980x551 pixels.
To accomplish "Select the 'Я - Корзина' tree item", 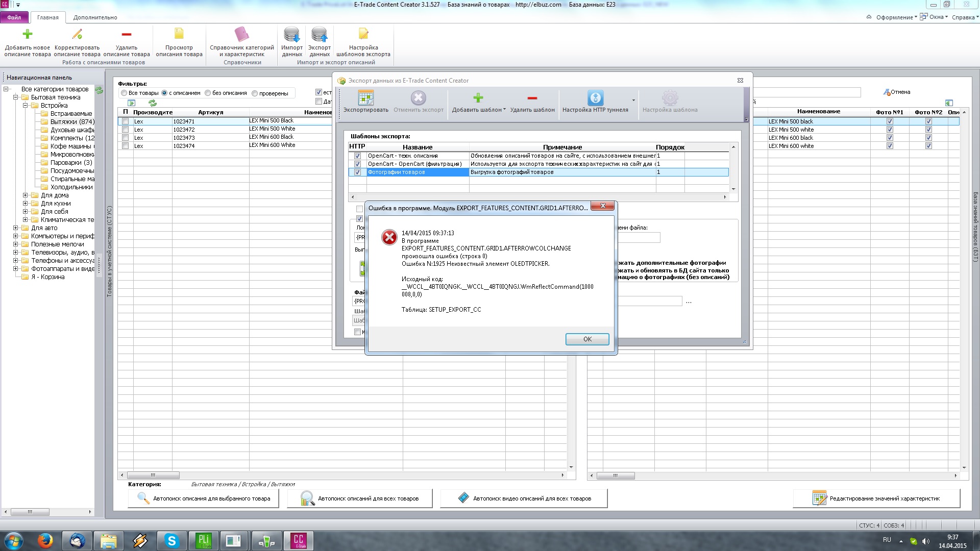I will coord(48,277).
